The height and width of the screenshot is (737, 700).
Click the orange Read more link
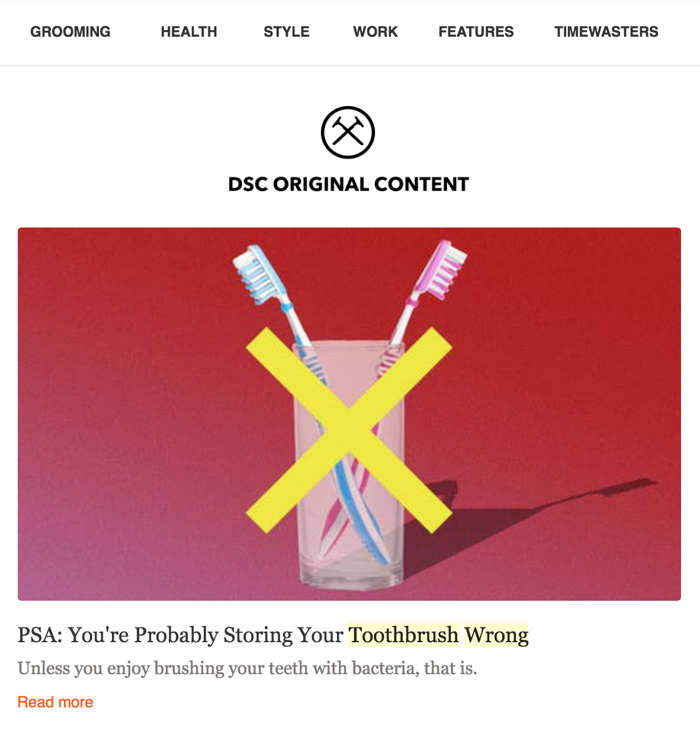[56, 702]
